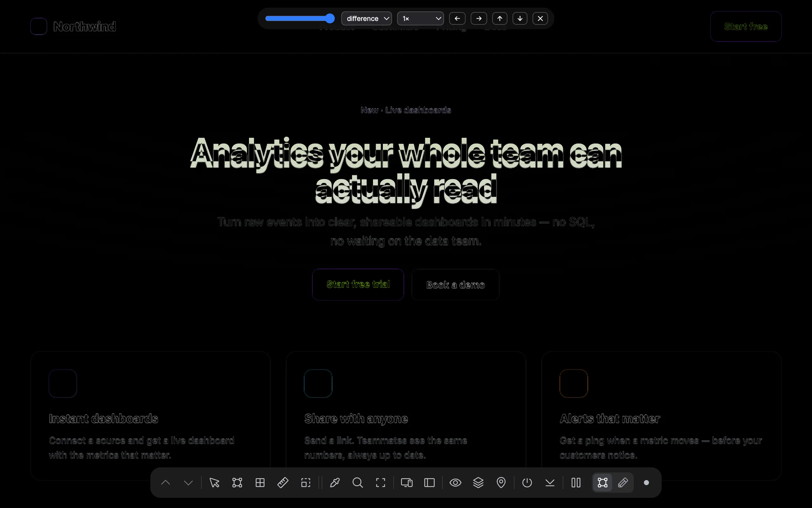Image resolution: width=812 pixels, height=508 pixels.
Task: Click the Share with anyone card heading
Action: (x=356, y=419)
